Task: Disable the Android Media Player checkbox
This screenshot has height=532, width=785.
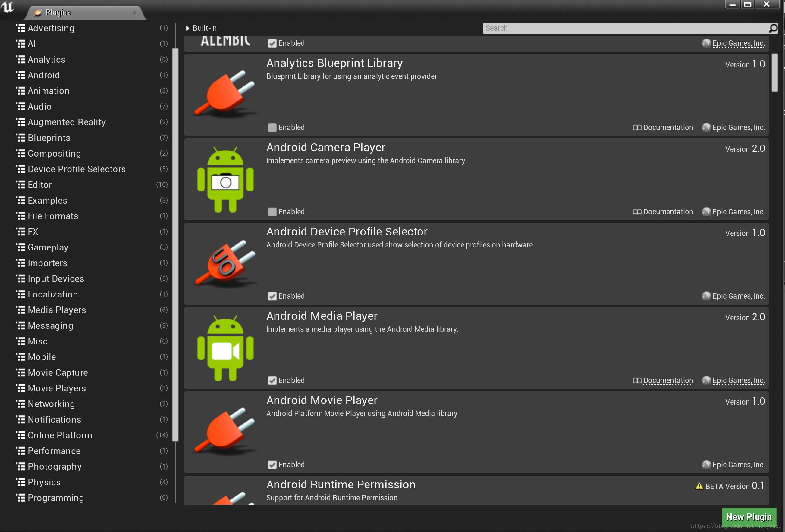Action: coord(272,381)
